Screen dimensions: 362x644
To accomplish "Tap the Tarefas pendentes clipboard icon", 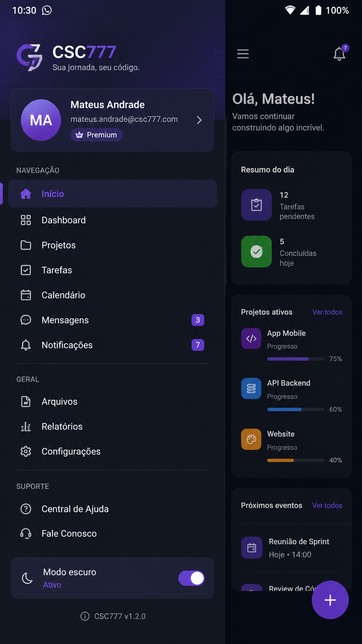I will click(x=257, y=205).
